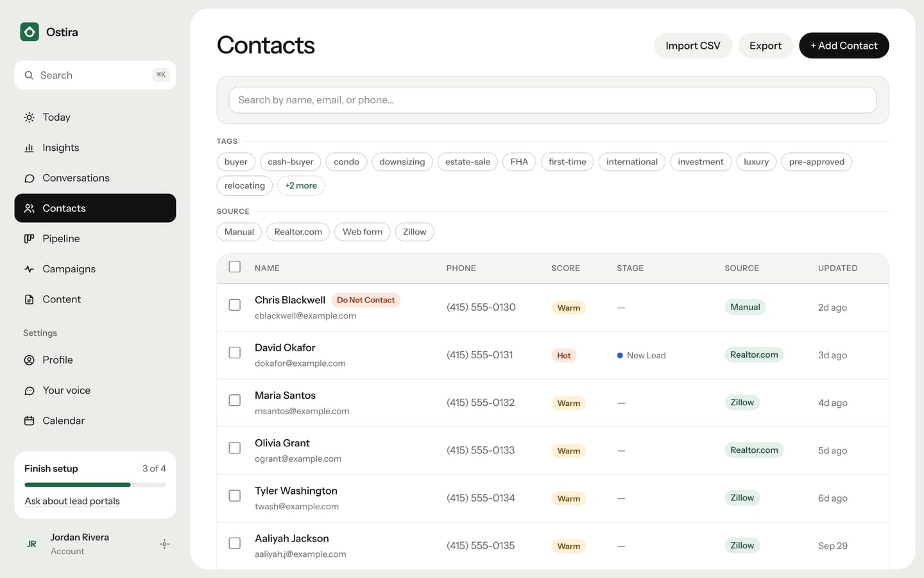Filter by international tag
The image size is (924, 578).
click(632, 162)
